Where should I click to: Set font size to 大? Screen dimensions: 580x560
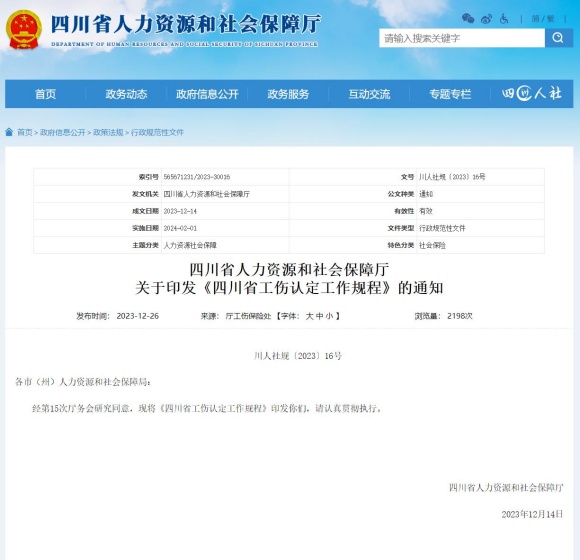click(x=309, y=316)
